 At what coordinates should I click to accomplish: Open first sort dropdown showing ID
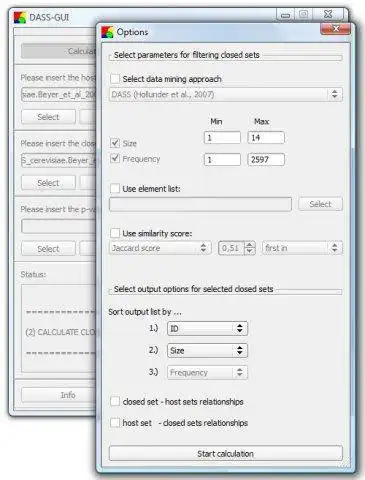pos(207,329)
